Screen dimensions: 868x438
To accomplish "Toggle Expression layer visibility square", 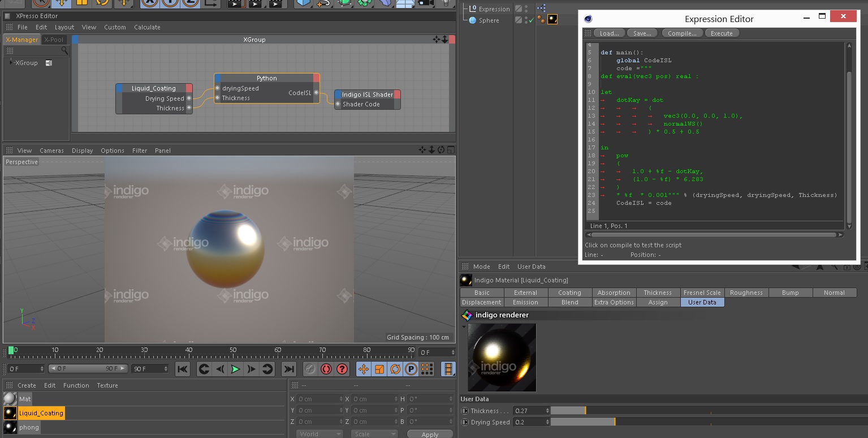I will point(519,9).
